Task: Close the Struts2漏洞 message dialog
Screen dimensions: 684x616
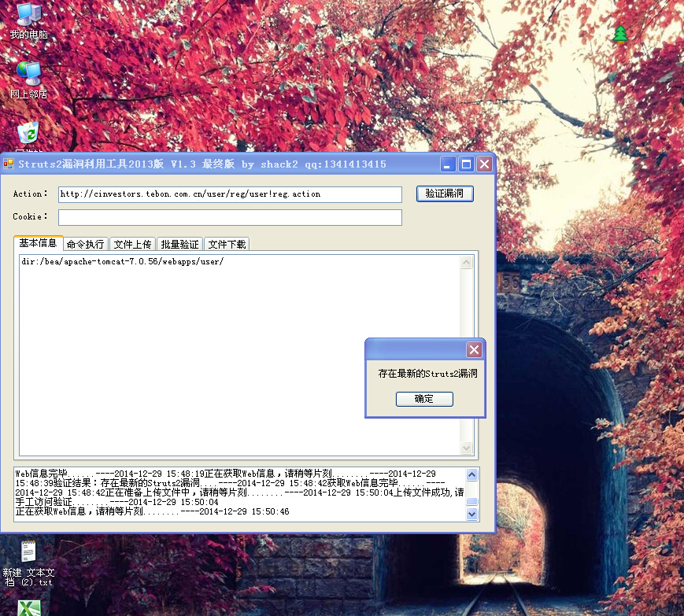Action: [474, 349]
